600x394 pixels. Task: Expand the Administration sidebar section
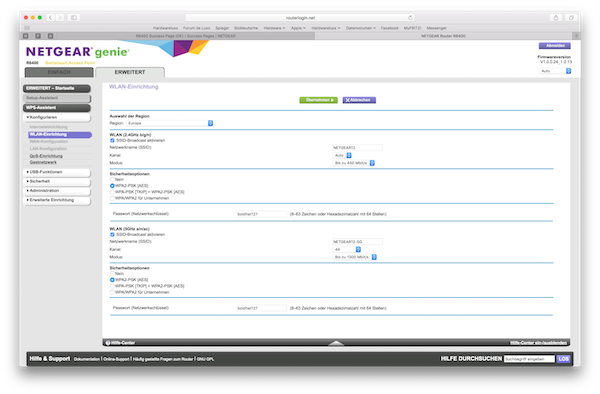click(x=57, y=190)
